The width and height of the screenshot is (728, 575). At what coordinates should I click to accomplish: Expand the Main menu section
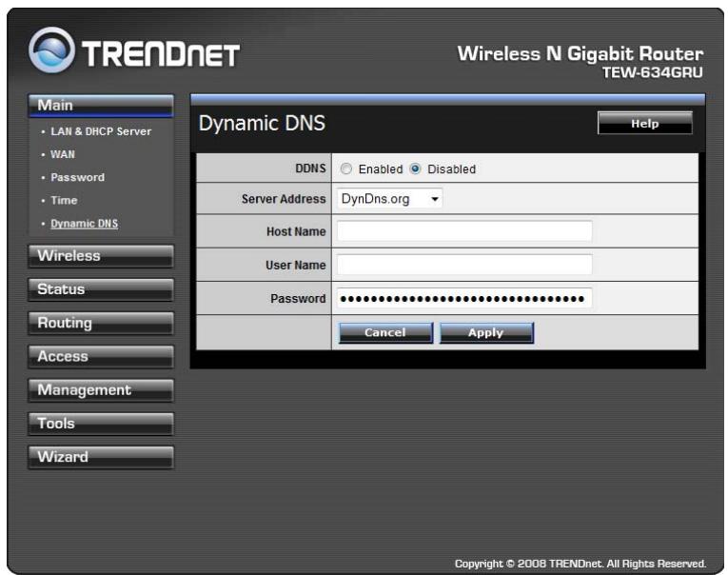pos(101,106)
